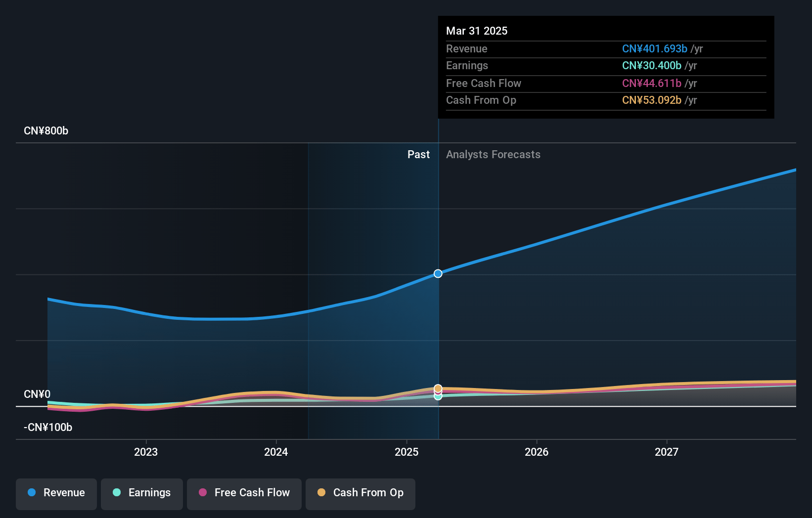Screen dimensions: 812x518
Task: Toggle the Revenue legend series
Action: [x=56, y=494]
